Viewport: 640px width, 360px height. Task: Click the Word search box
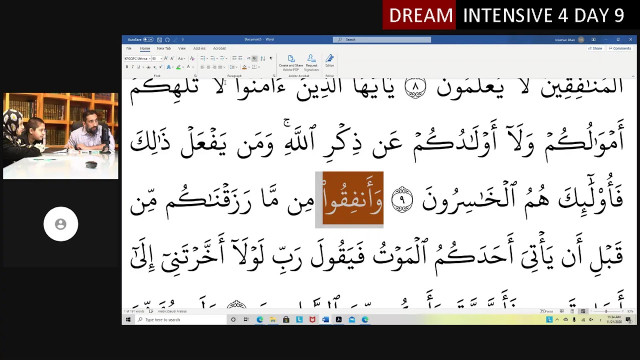point(382,40)
